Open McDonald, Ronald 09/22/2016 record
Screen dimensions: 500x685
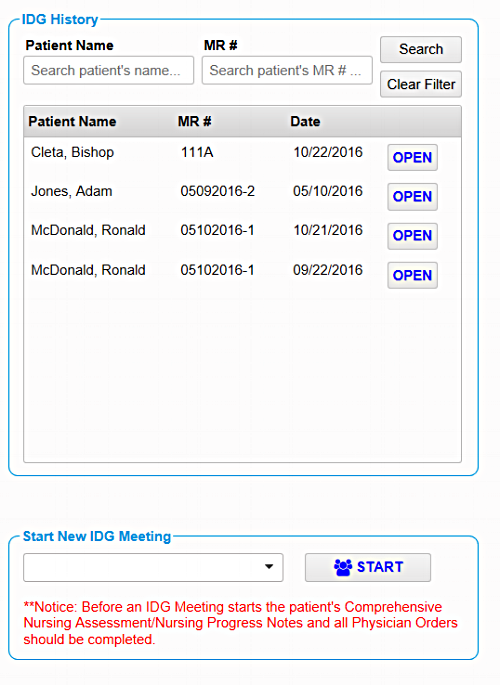coord(412,275)
